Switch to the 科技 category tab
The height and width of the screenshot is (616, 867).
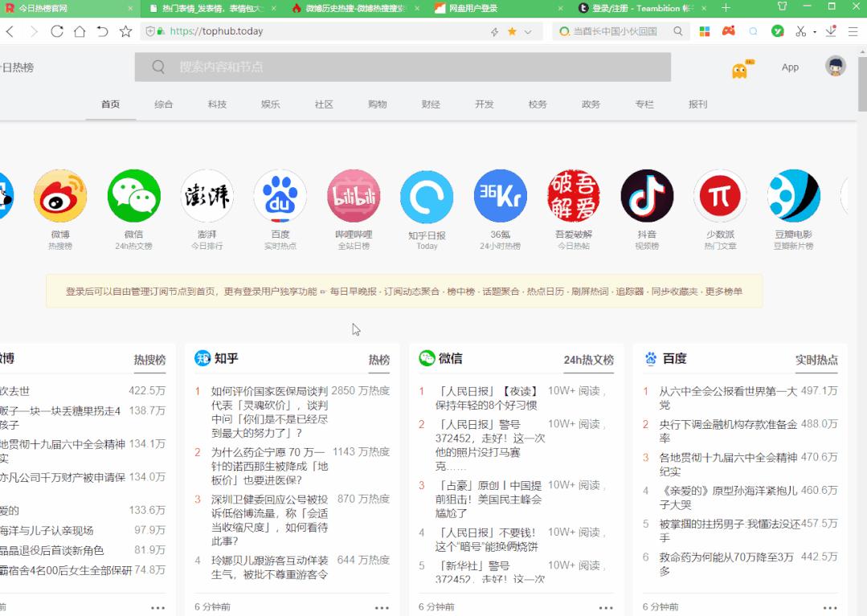(217, 104)
